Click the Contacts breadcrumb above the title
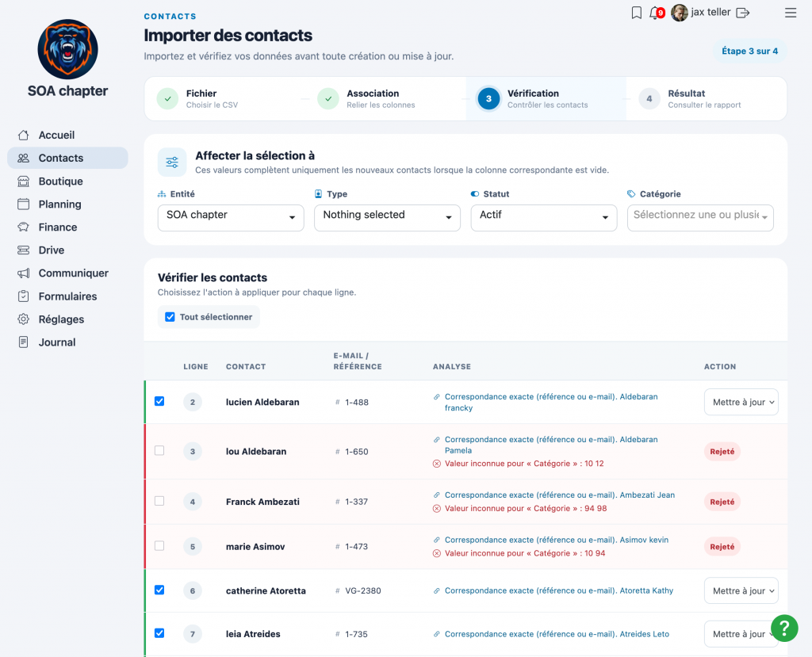Screen dimensions: 812x657 point(170,17)
